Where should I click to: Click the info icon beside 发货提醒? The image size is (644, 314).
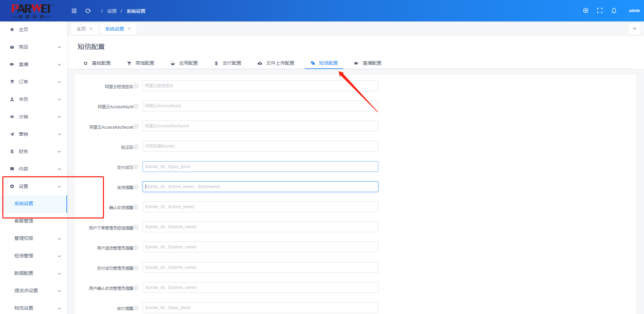click(136, 187)
